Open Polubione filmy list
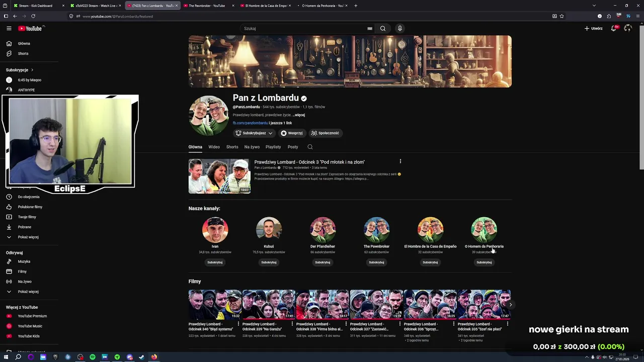 coord(29,207)
